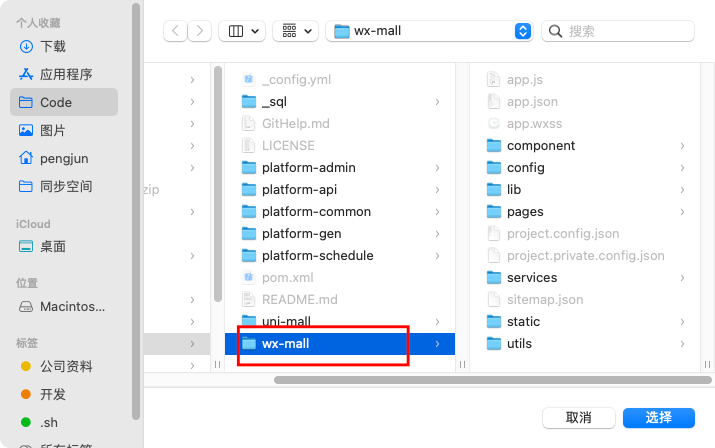Open Pictures (图片) in sidebar
This screenshot has width=715, height=448.
pos(63,130)
